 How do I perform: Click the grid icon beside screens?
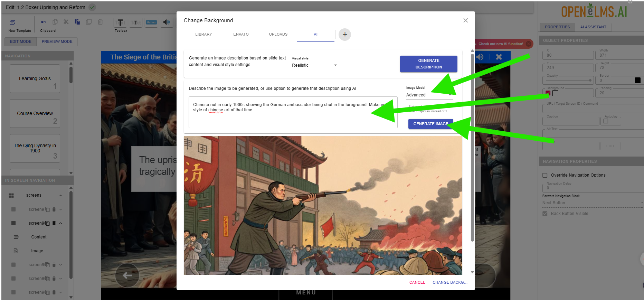[x=11, y=196]
